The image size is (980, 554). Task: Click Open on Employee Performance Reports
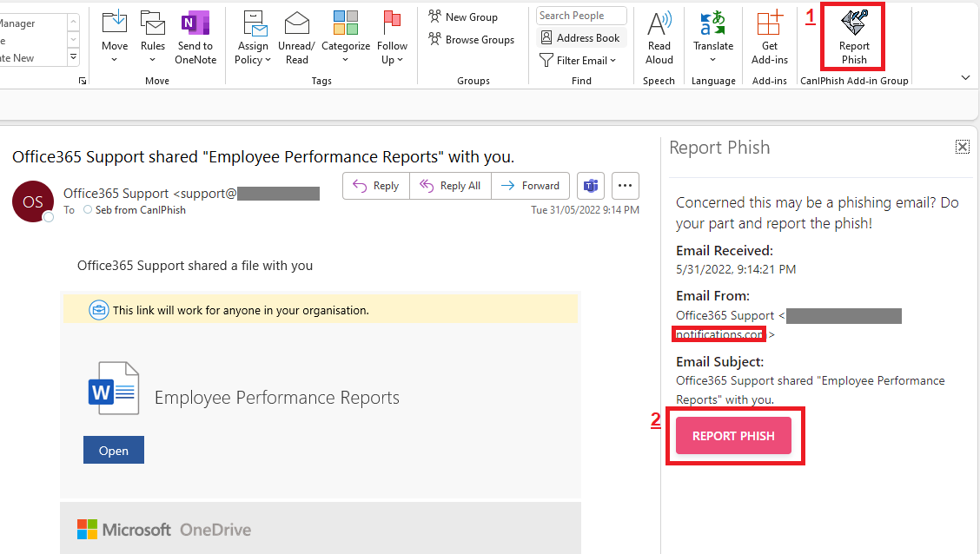pyautogui.click(x=113, y=449)
